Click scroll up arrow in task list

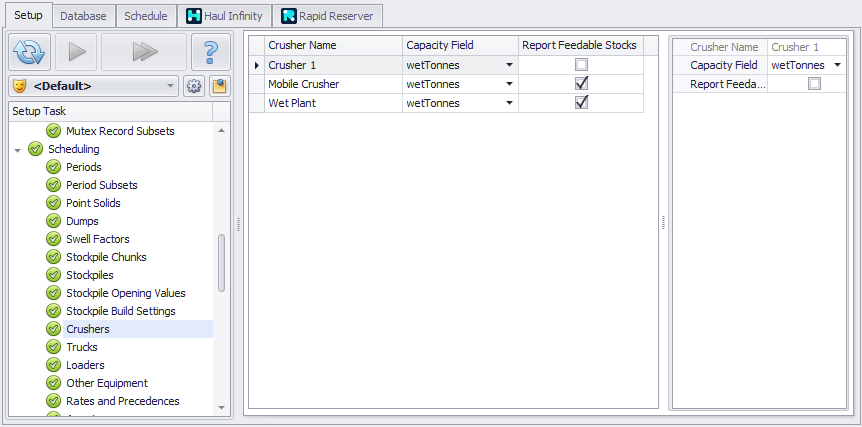(x=222, y=130)
